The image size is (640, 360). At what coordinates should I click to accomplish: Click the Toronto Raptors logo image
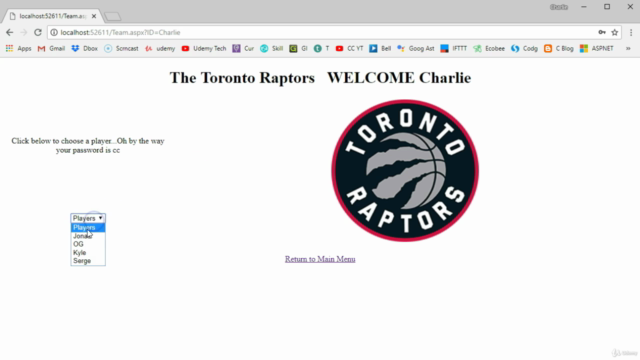(x=405, y=171)
